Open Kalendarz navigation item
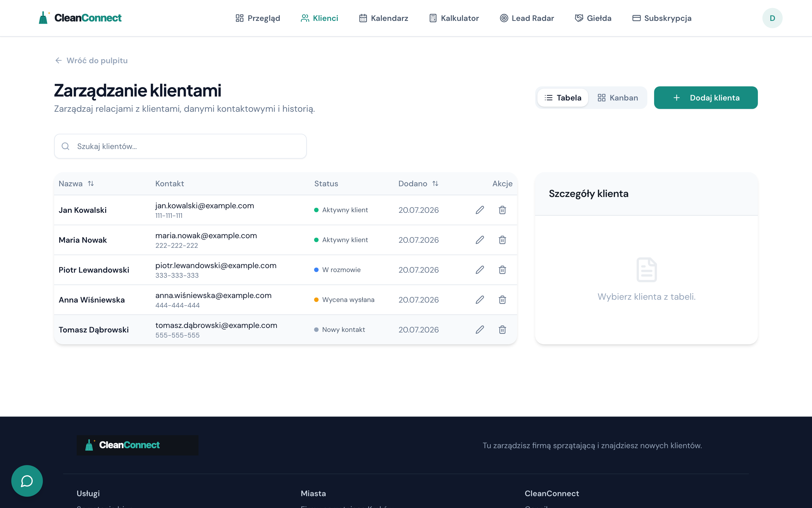The image size is (812, 508). click(x=383, y=18)
